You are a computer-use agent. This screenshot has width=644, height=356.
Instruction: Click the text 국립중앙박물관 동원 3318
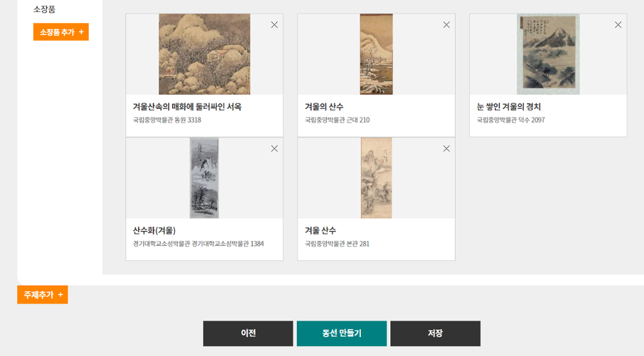tap(167, 120)
